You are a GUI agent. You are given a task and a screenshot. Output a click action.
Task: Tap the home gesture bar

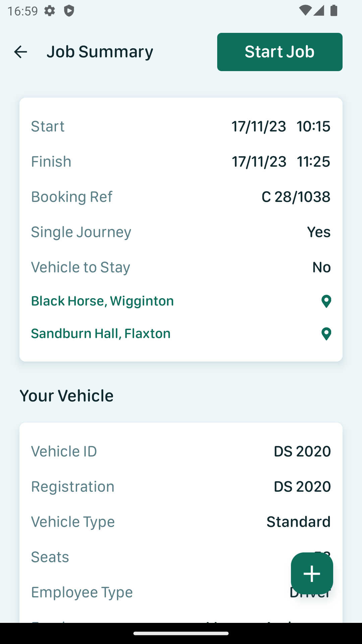181,633
